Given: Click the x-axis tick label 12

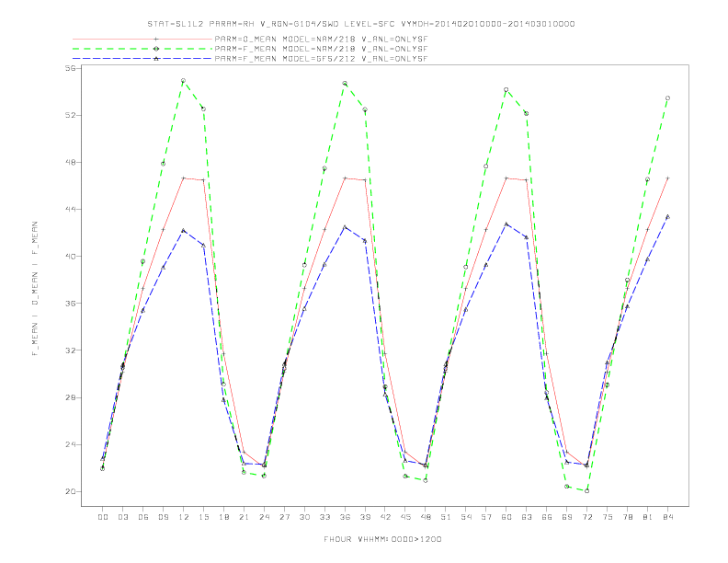Looking at the screenshot, I should click(184, 517).
